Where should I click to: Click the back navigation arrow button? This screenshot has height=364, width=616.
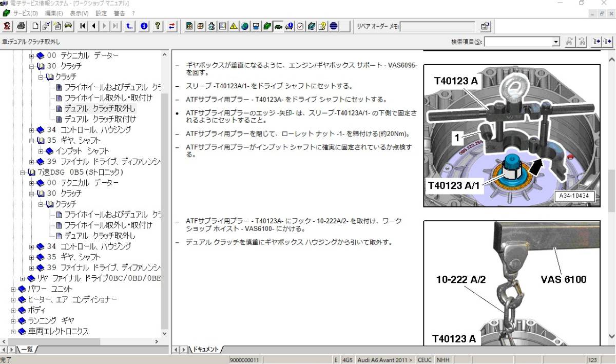(93, 26)
